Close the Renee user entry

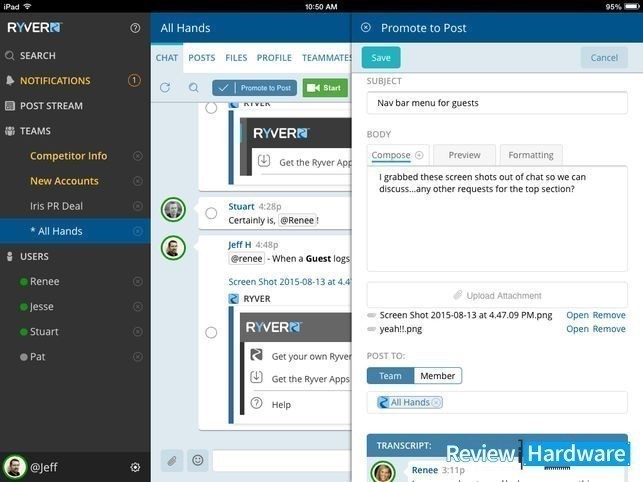[x=138, y=281]
